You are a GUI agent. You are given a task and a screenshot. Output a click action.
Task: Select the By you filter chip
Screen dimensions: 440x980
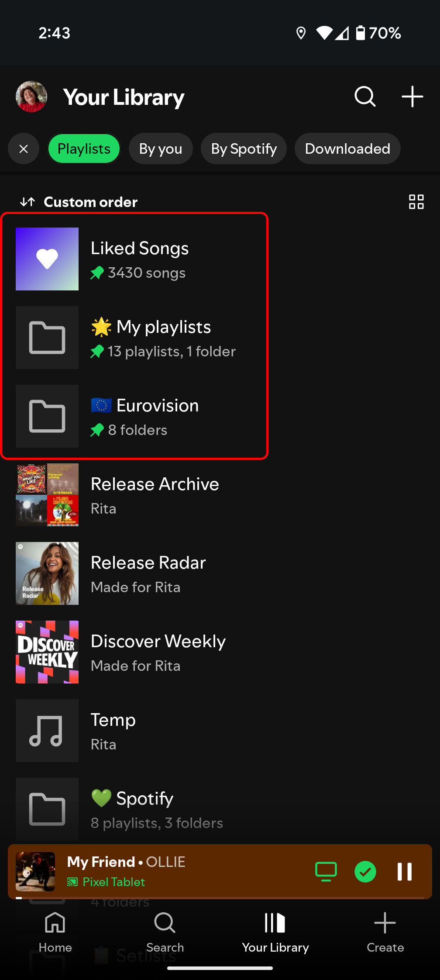point(161,149)
